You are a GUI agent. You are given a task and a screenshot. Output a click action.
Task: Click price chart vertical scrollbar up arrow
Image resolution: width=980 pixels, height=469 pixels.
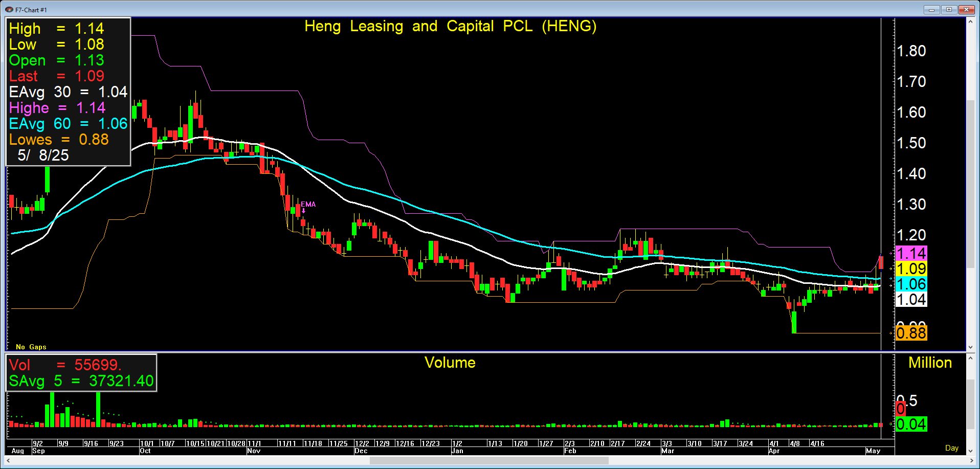point(970,21)
